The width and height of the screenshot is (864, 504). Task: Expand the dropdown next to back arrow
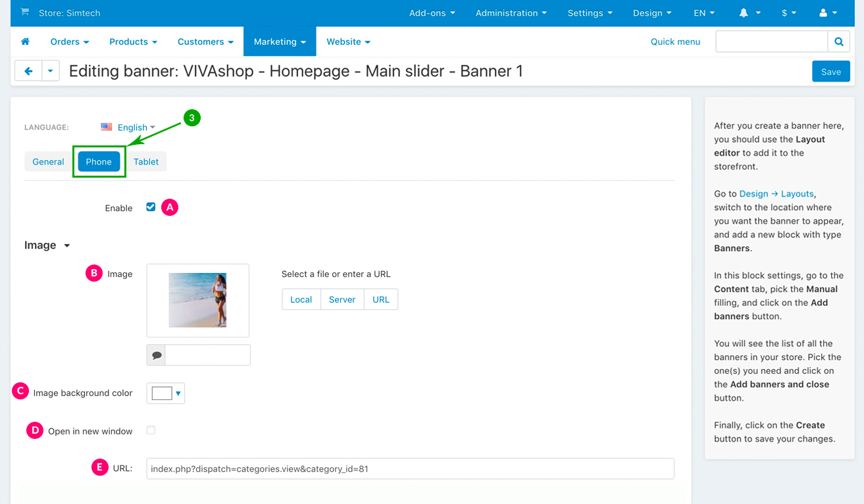coord(51,71)
